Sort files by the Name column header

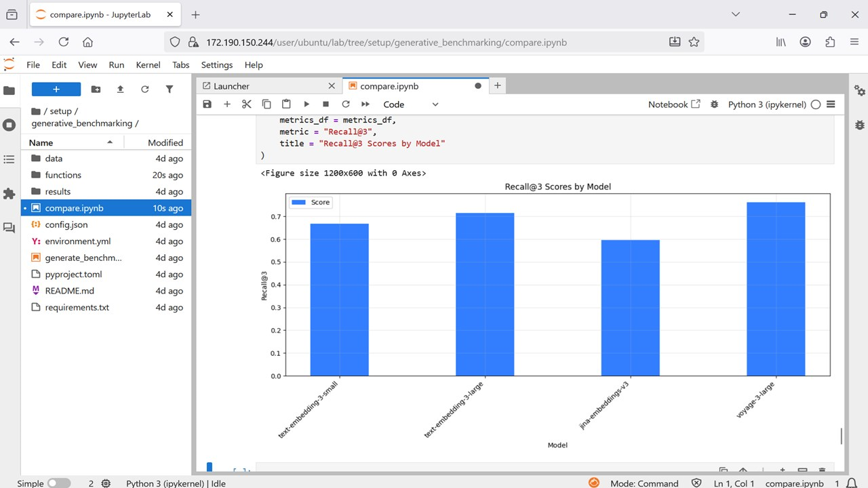click(41, 142)
